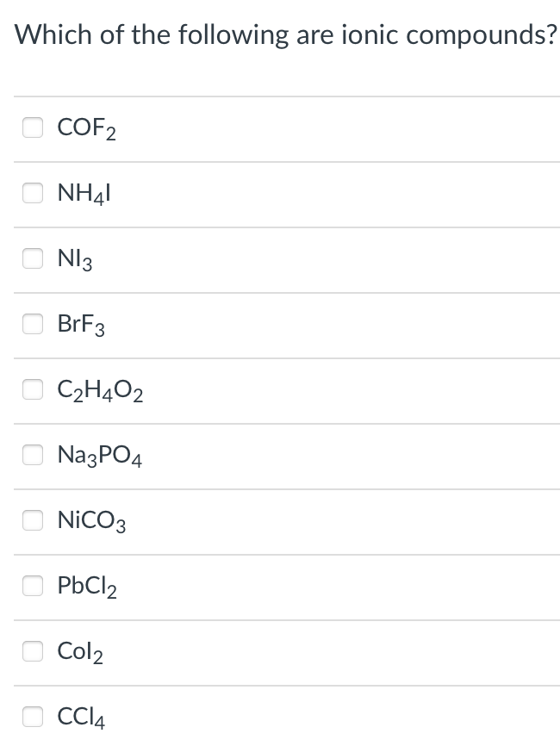This screenshot has height=746, width=560.
Task: Select PbCl2 as an ionic compound
Action: tap(32, 586)
